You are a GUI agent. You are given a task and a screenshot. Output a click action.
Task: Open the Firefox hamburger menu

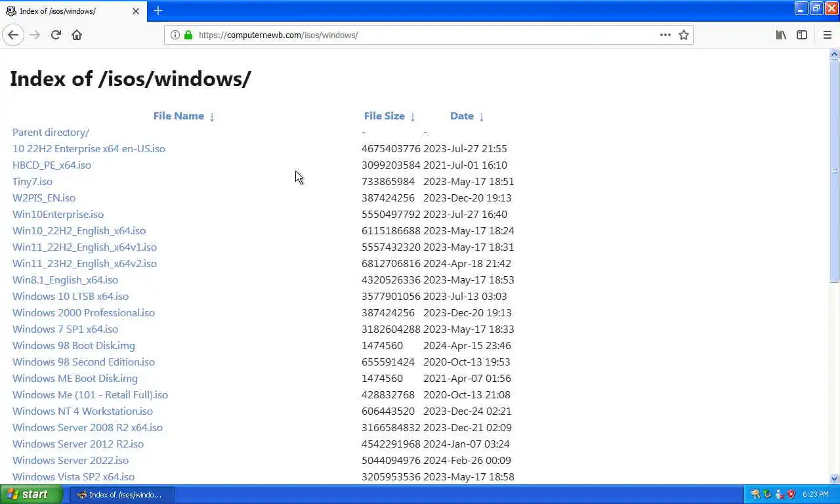coord(827,35)
